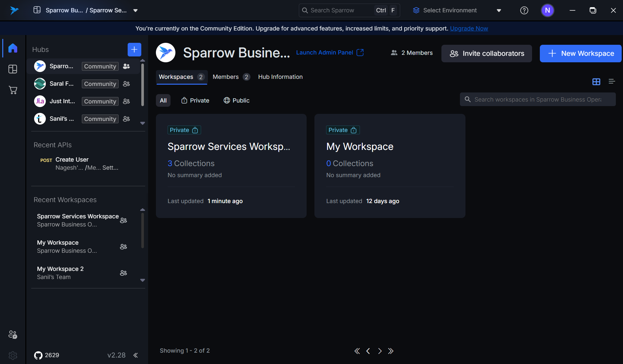The height and width of the screenshot is (364, 623).
Task: Filter workspaces by Public
Action: pyautogui.click(x=236, y=101)
